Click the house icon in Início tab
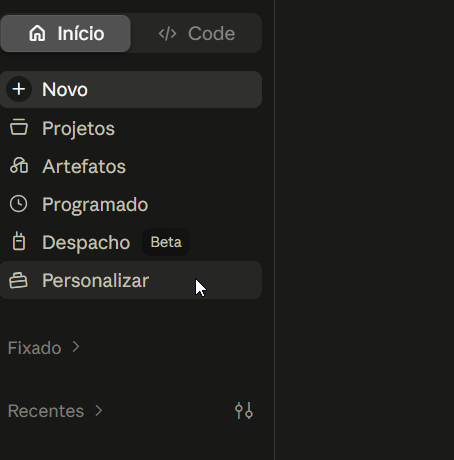Screen dimensions: 454x460 [37, 33]
